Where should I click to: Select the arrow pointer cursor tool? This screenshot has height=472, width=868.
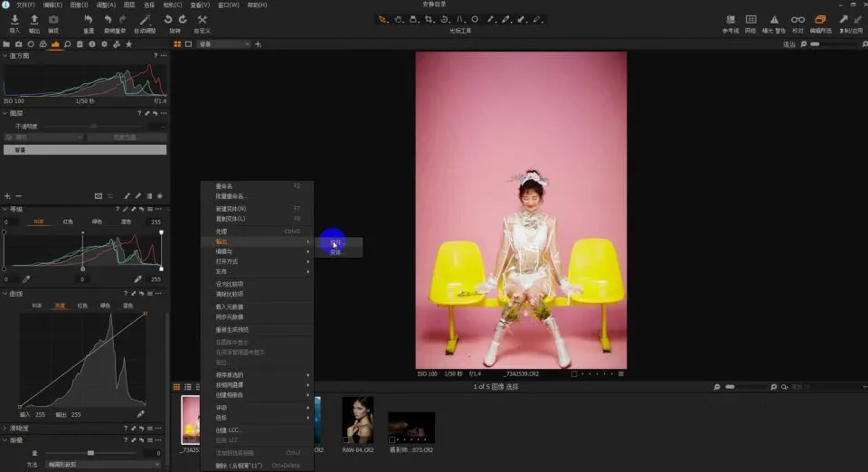tap(382, 19)
